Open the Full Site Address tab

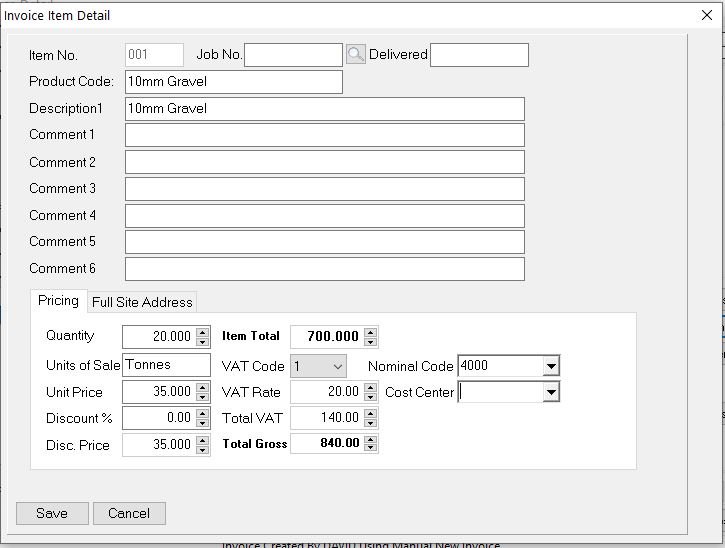point(142,302)
